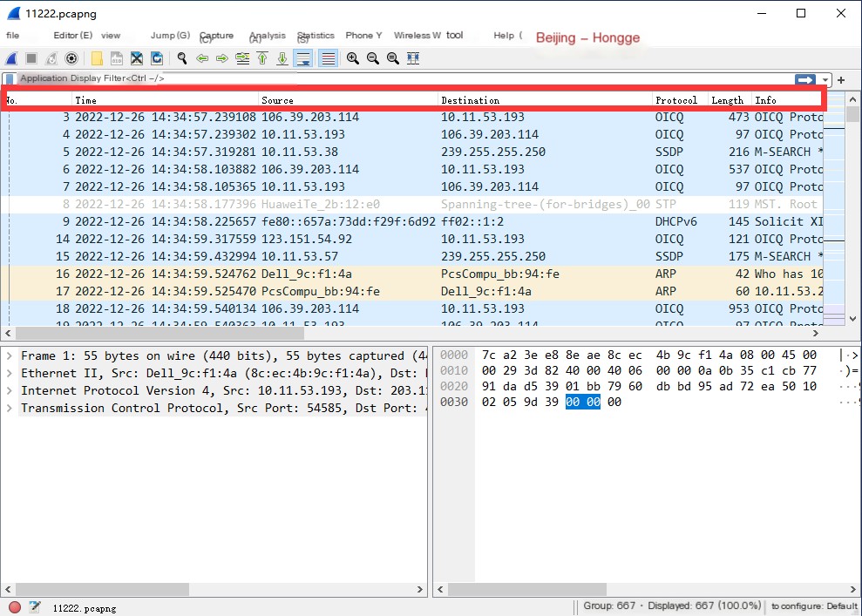This screenshot has width=862, height=616.
Task: Click the resize columns icon
Action: tap(413, 58)
